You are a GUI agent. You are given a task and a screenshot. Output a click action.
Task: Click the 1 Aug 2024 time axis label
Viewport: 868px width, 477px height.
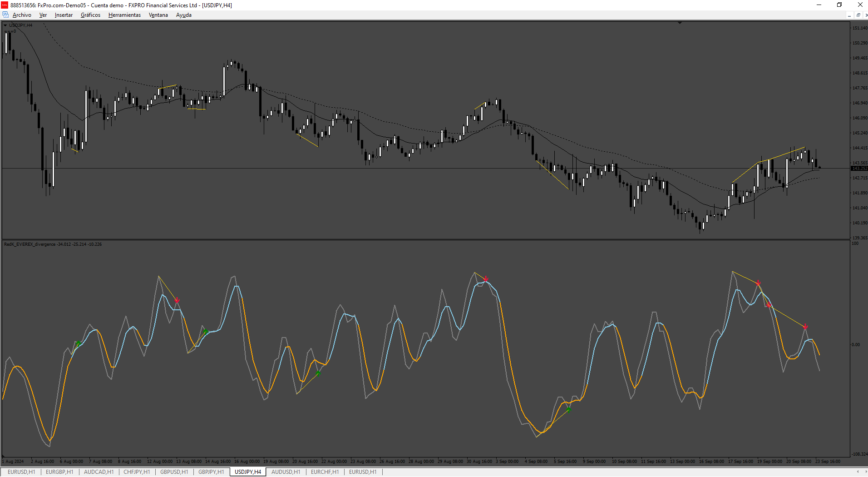tap(13, 462)
